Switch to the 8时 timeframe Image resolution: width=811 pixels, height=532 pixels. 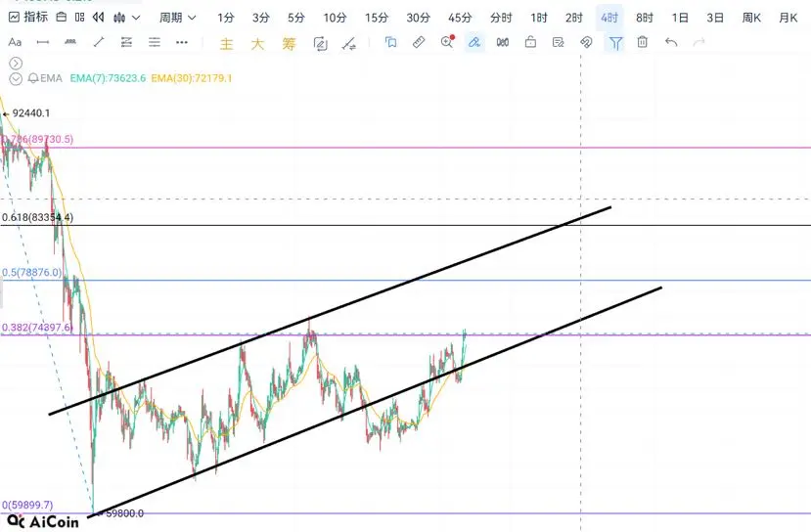click(645, 18)
